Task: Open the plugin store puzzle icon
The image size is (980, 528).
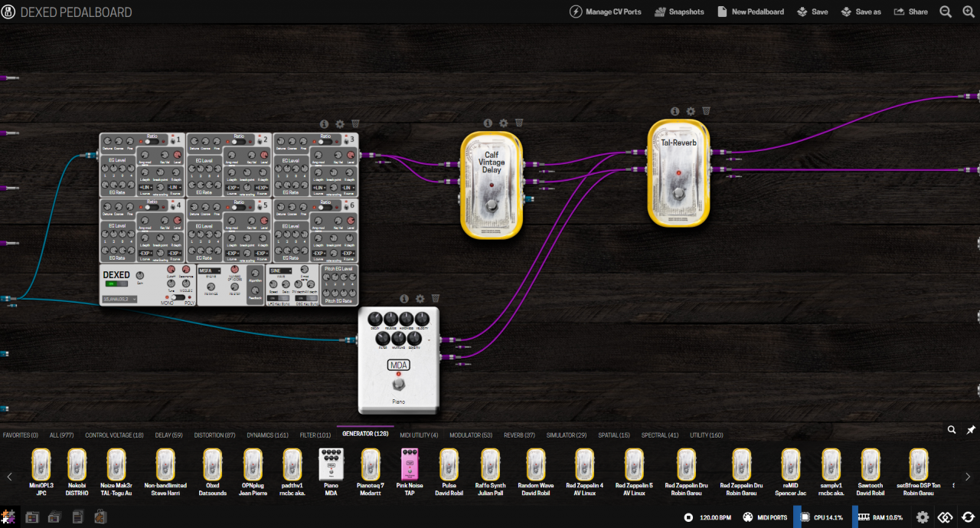Action: click(x=9, y=517)
